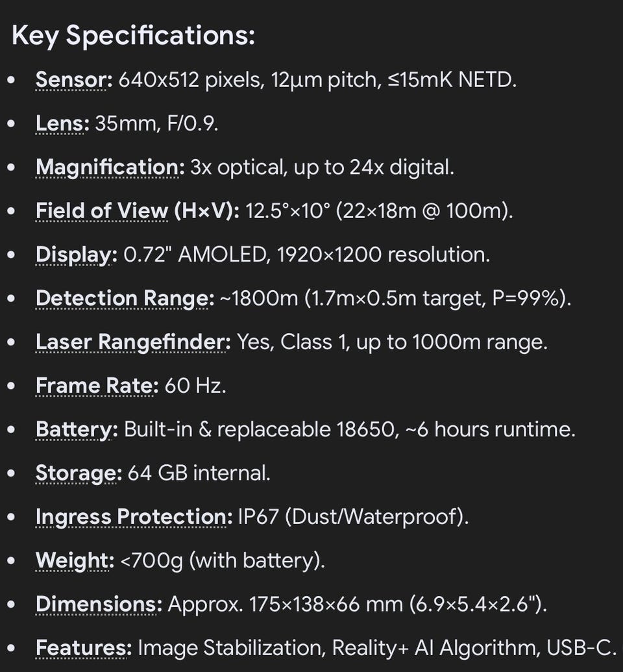Screen dimensions: 623x672
Task: Click the 0.72" AMOLED display text
Action: (x=195, y=255)
